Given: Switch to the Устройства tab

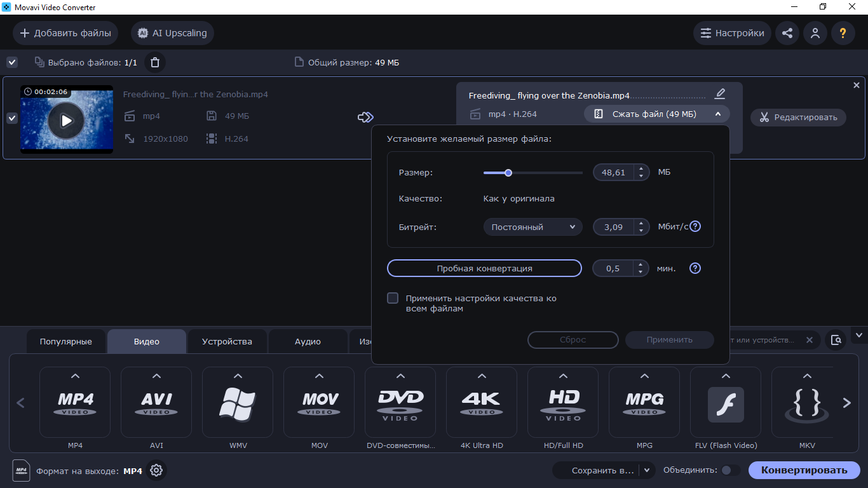Looking at the screenshot, I should [227, 341].
